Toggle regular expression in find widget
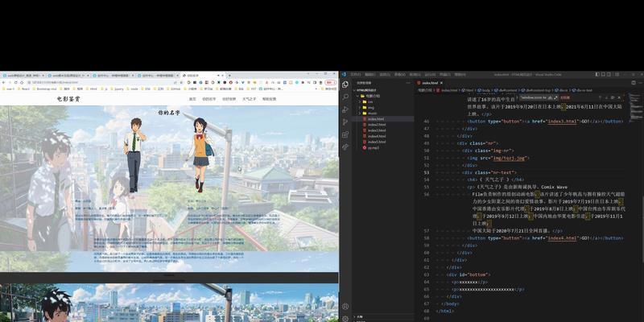 point(555,97)
